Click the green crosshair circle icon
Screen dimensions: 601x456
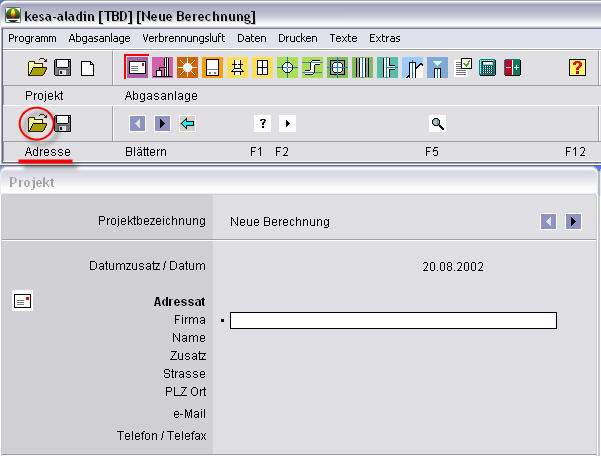coord(288,68)
